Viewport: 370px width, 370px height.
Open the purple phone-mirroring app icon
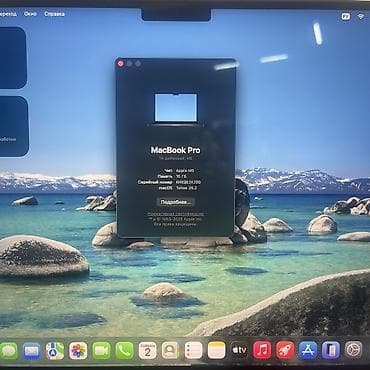coord(331,350)
